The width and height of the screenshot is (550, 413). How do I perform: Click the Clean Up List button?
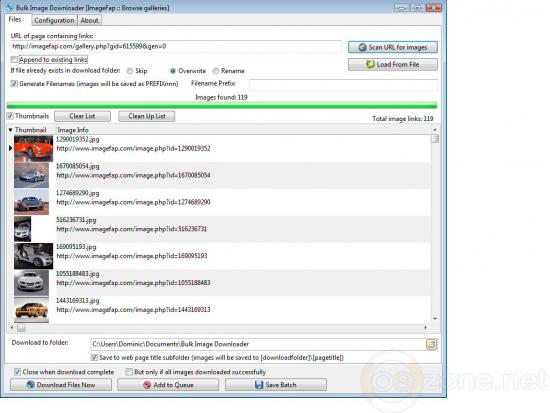click(147, 116)
